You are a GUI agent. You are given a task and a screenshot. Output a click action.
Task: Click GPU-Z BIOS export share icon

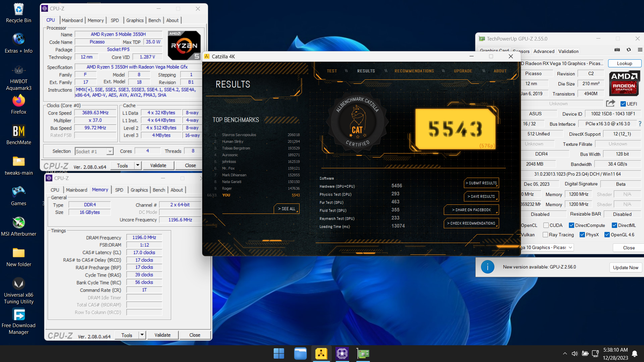point(611,103)
